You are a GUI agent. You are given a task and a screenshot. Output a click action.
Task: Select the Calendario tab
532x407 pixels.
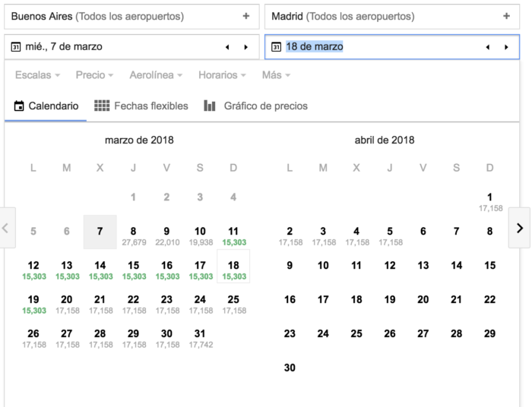point(46,106)
